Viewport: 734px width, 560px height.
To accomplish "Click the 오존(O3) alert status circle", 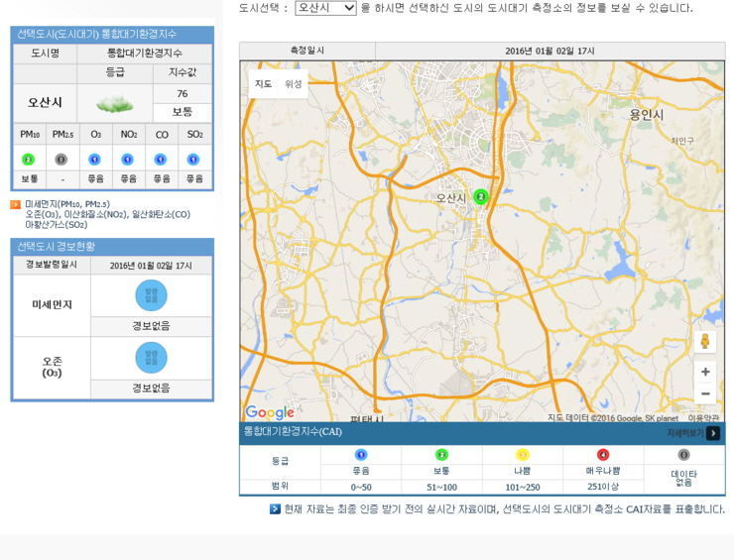I will click(151, 358).
